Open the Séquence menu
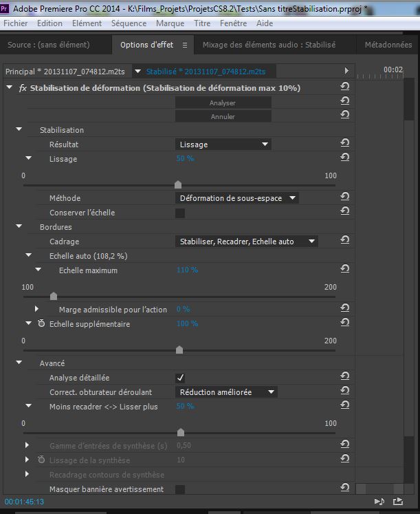 pyautogui.click(x=129, y=23)
